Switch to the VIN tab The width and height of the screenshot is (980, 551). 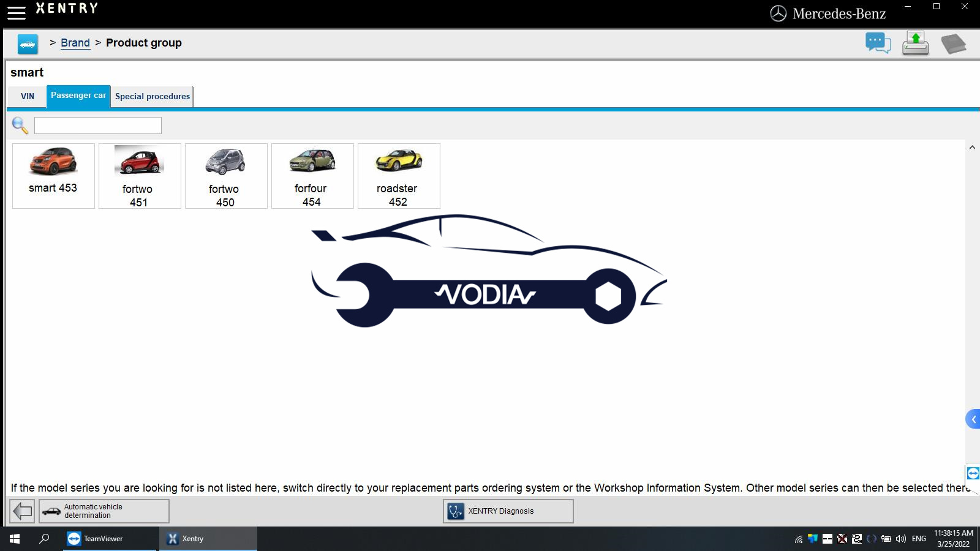click(28, 96)
